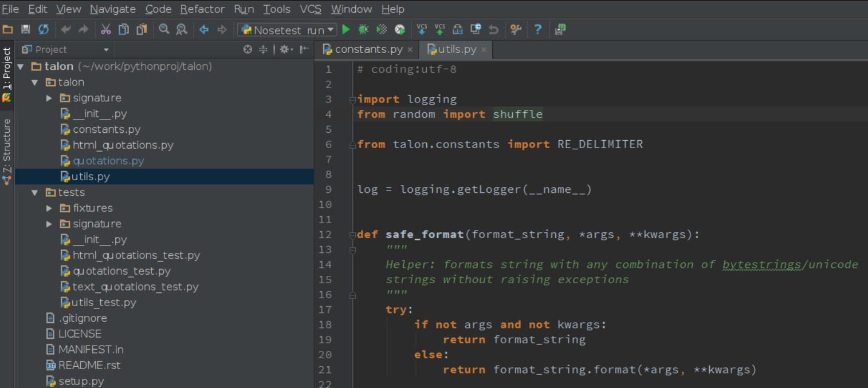Open the Refactor menu

[202, 9]
